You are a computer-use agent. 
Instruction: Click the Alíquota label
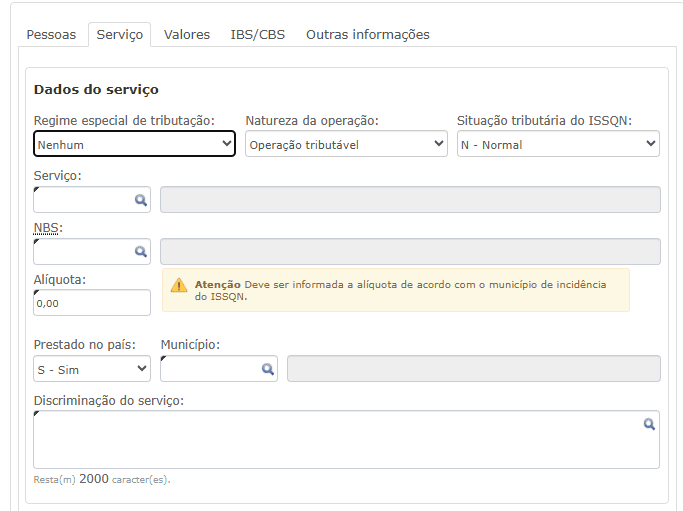click(60, 279)
